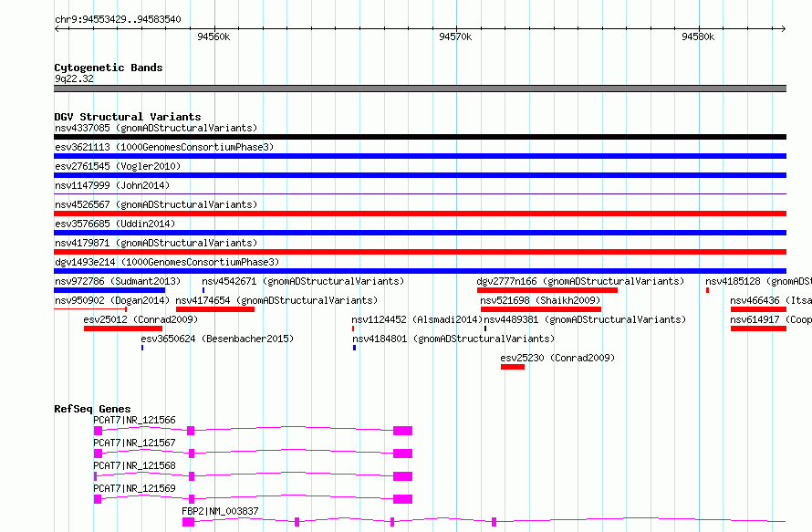Click esv3650624 (Besenbacher2015) label
The image size is (812, 532).
click(217, 339)
